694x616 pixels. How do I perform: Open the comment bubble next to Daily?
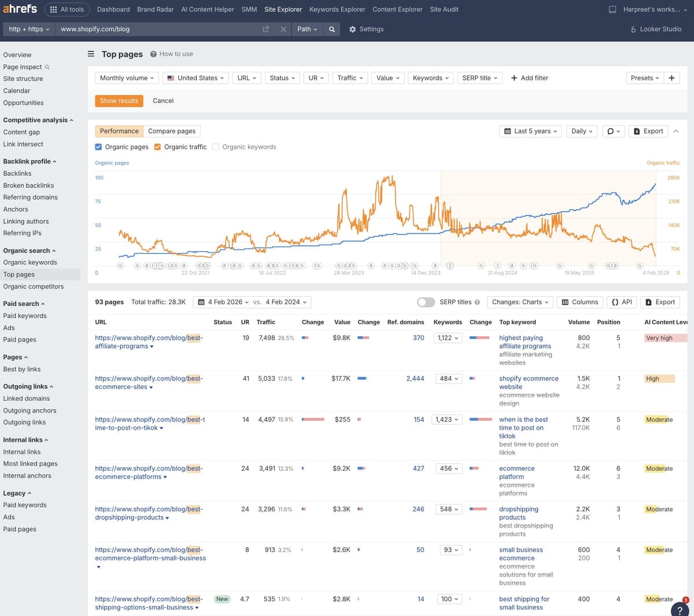611,131
